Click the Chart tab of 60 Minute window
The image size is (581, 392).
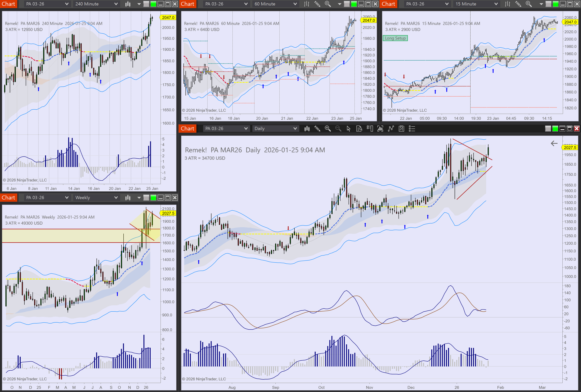point(188,4)
